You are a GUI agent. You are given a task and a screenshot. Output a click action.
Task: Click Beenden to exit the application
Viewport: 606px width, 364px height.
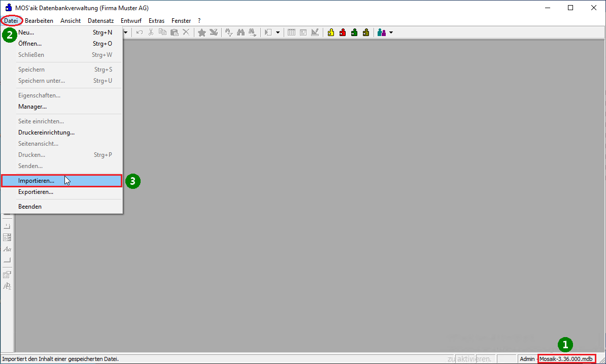tap(30, 207)
